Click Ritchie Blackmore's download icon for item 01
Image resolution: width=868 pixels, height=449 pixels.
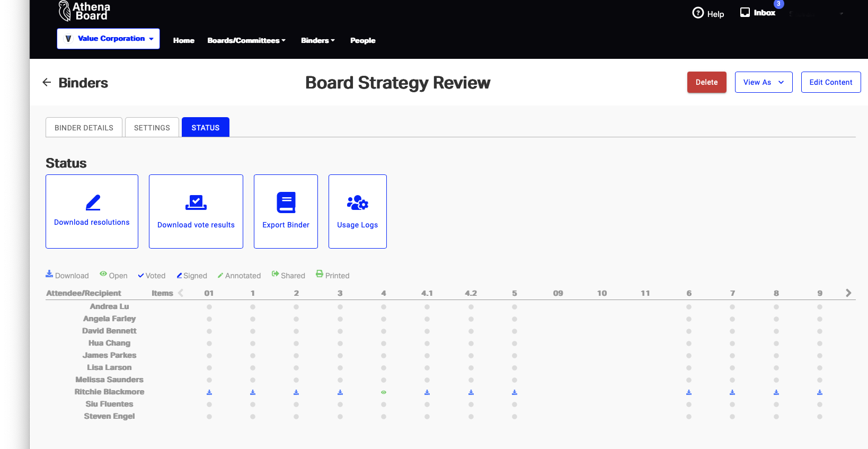tap(209, 392)
